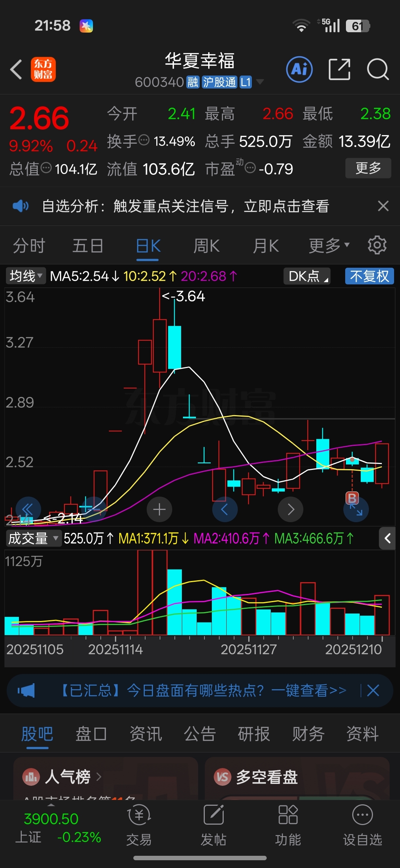This screenshot has width=400, height=868.
Task: Tap 沪股通 badge
Action: [219, 82]
